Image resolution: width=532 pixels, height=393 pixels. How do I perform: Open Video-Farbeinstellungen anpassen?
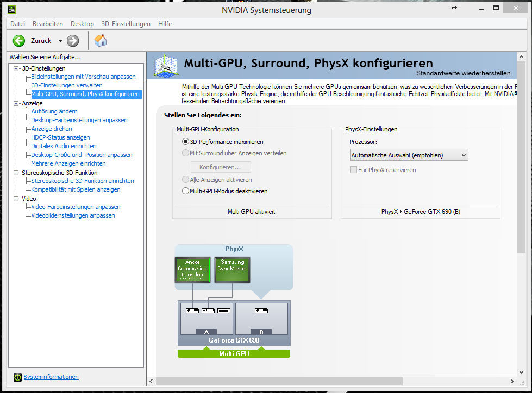click(76, 207)
